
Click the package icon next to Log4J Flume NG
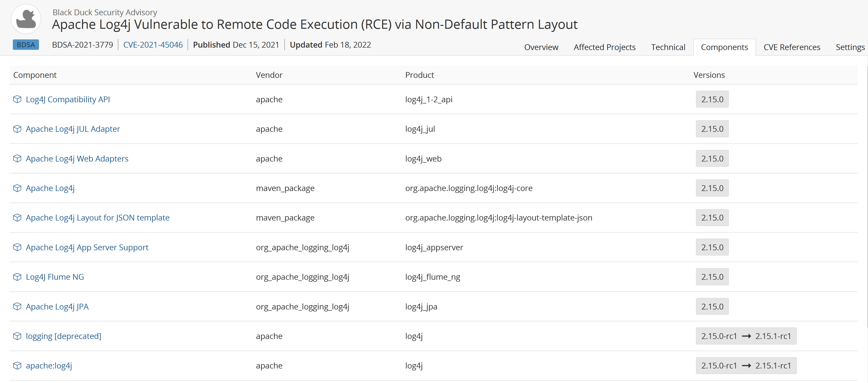[17, 277]
